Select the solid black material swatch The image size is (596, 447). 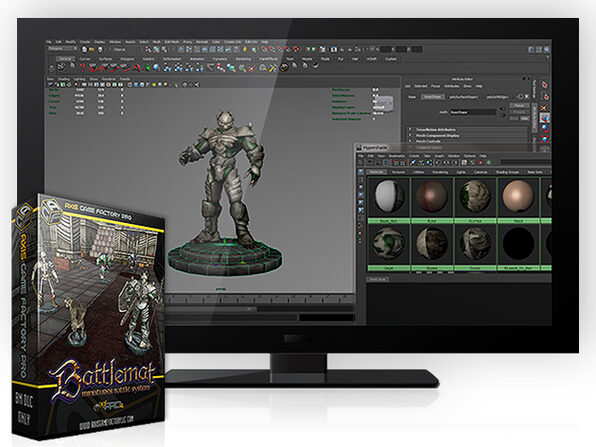tap(517, 244)
